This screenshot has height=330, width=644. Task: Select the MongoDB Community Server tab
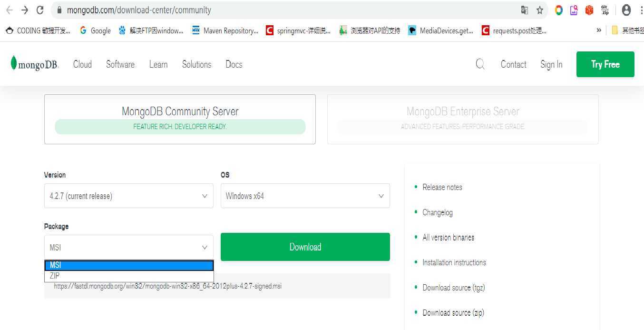(x=180, y=119)
